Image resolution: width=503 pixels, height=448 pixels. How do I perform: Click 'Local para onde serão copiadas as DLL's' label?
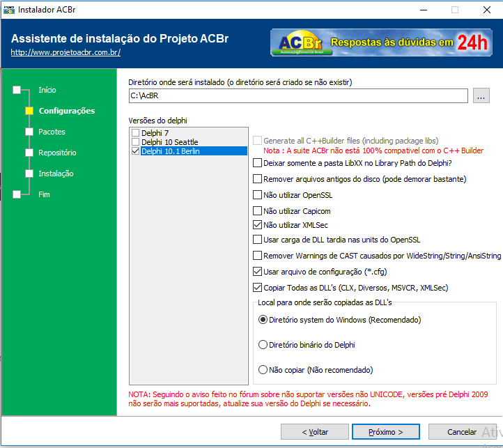tap(325, 302)
